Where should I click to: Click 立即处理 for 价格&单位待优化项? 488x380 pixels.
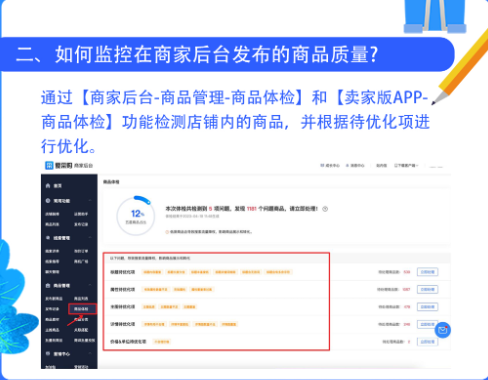pyautogui.click(x=428, y=341)
